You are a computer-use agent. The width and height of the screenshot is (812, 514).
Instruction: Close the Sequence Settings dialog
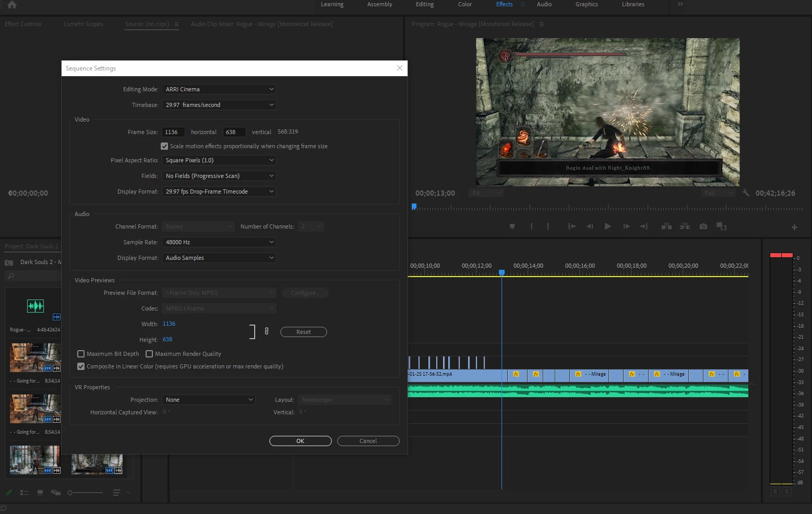click(x=400, y=68)
